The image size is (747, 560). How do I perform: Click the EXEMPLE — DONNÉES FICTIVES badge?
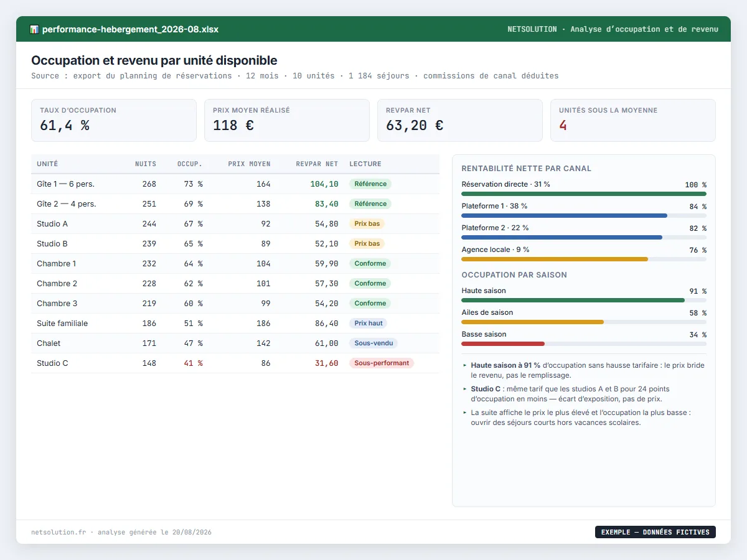point(655,532)
